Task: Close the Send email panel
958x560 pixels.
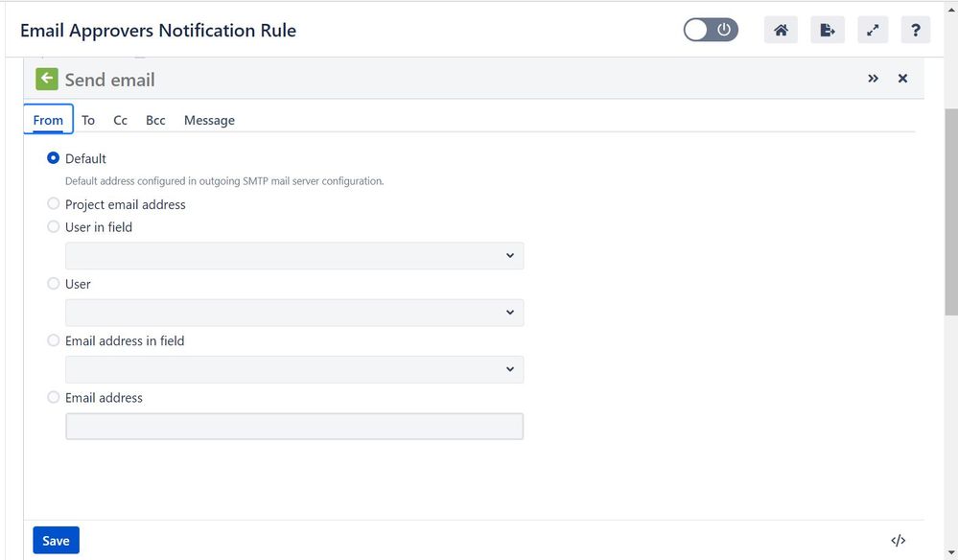Action: coord(902,79)
